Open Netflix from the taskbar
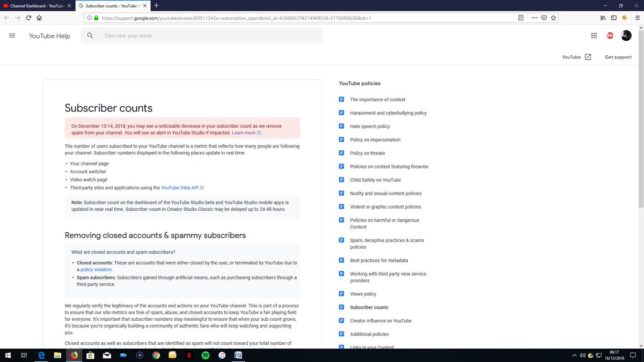Image resolution: width=644 pixels, height=362 pixels. (x=189, y=355)
